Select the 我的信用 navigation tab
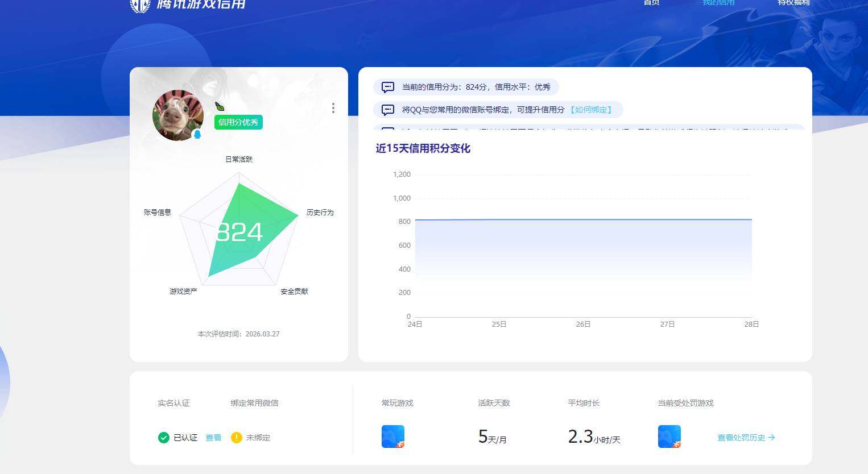 tap(717, 3)
